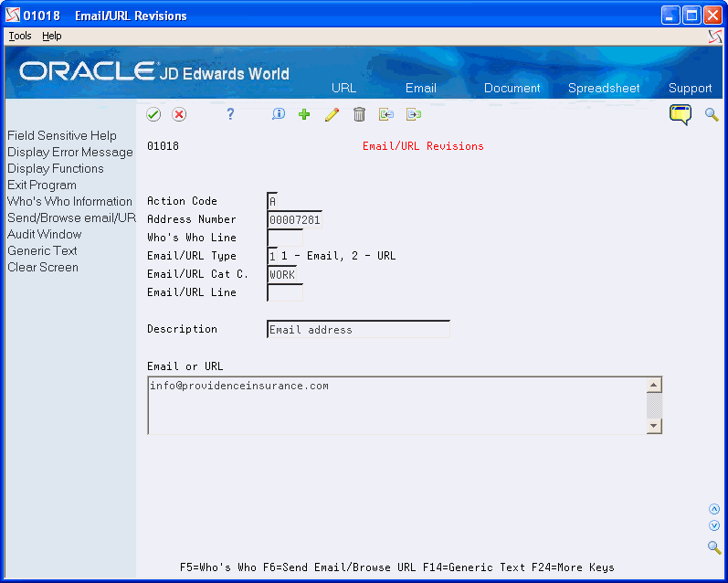The width and height of the screenshot is (728, 583).
Task: Click the Action Code input field
Action: [272, 201]
